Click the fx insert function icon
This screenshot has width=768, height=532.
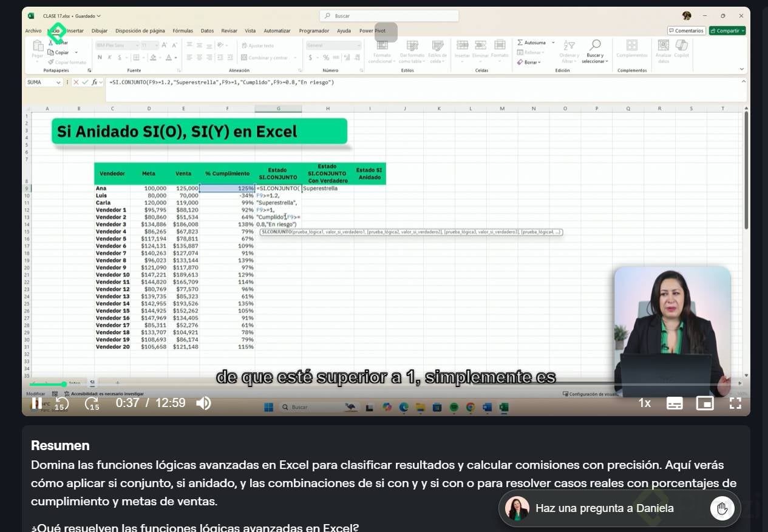(95, 82)
